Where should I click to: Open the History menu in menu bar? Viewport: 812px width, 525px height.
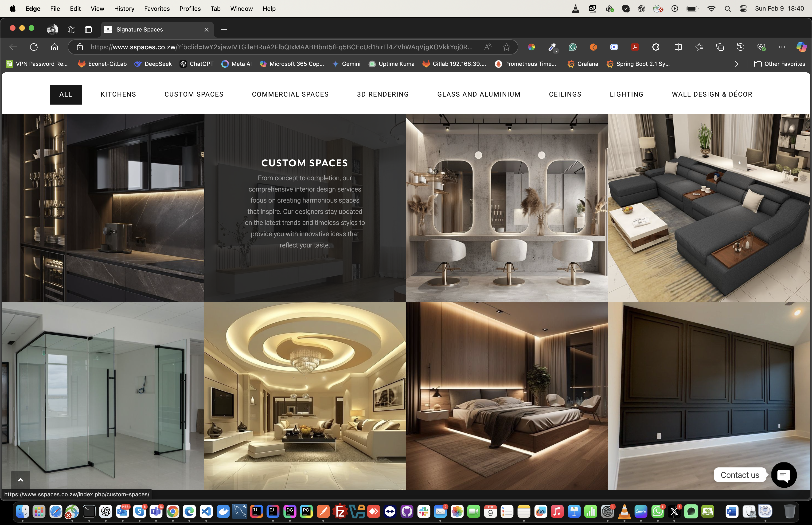coord(124,9)
